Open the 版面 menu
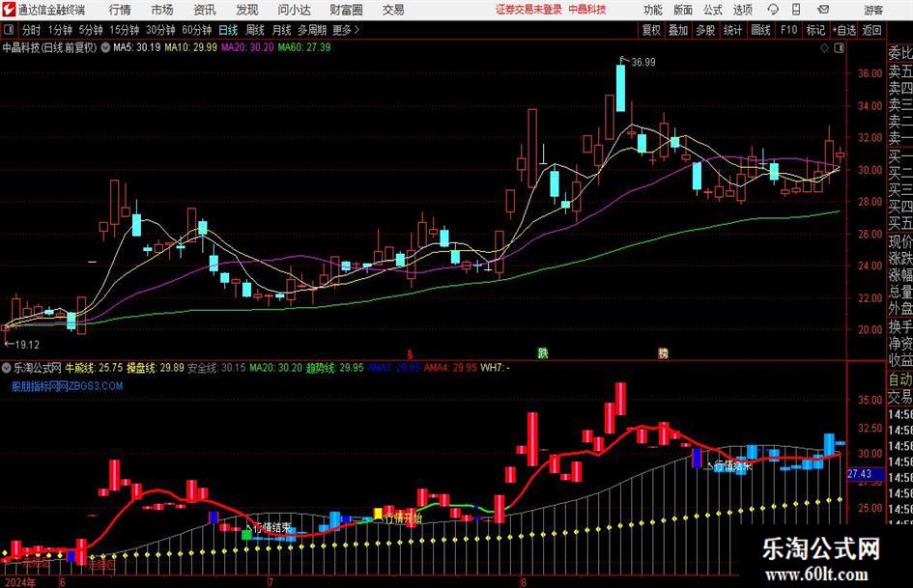Image resolution: width=913 pixels, height=588 pixels. tap(682, 10)
